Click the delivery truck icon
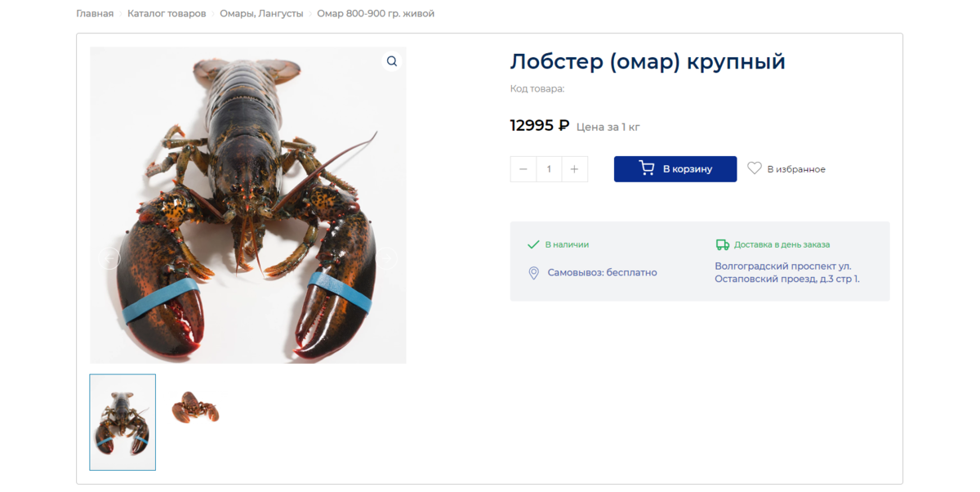980x492 pixels. (722, 244)
